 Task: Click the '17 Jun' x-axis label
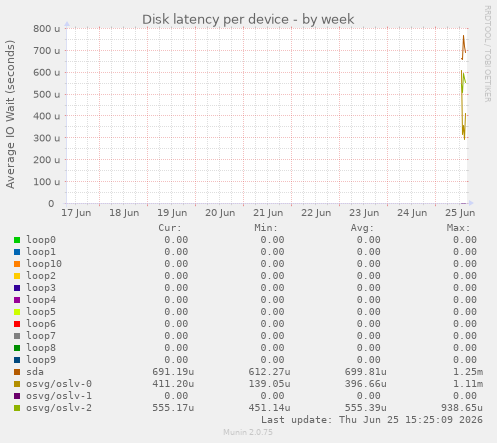(76, 213)
